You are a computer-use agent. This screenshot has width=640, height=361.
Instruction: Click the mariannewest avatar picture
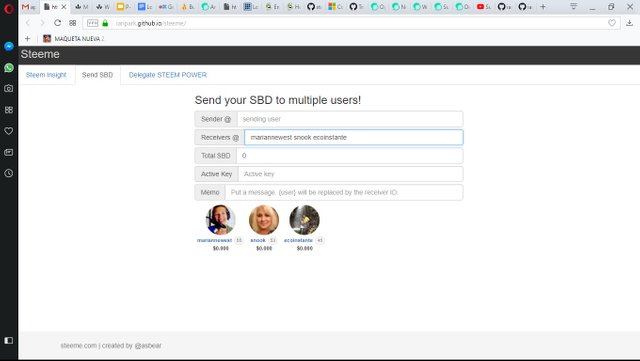(220, 220)
